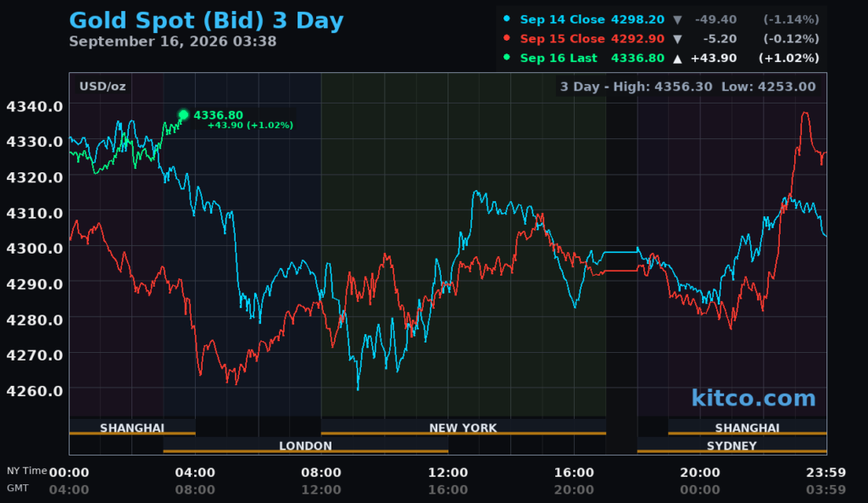Click the red Sep 15 legend dot
The width and height of the screenshot is (868, 503).
(507, 37)
